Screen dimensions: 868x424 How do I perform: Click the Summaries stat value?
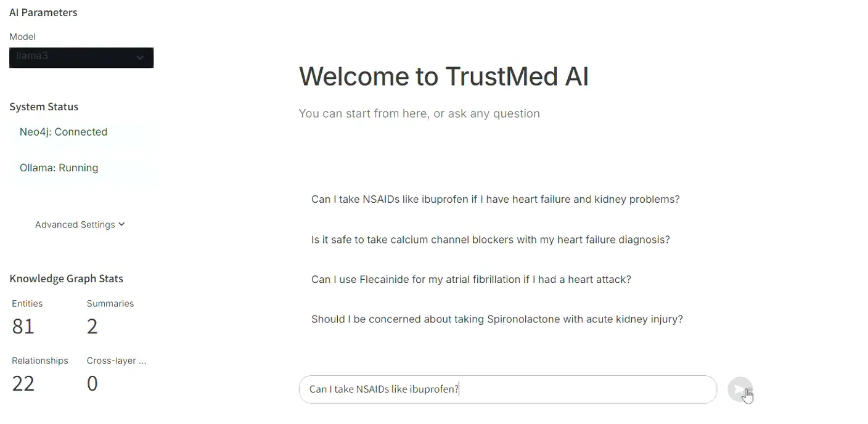click(92, 326)
